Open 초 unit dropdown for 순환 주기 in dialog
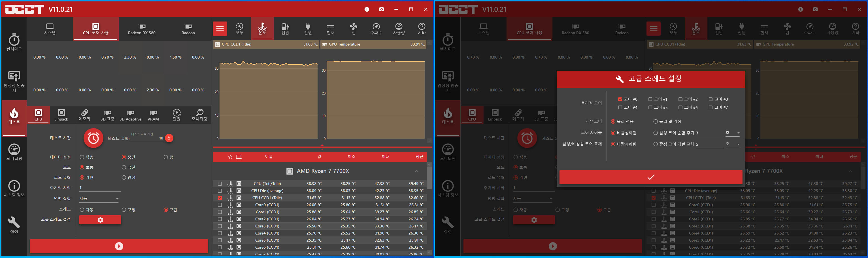This screenshot has width=868, height=258. pyautogui.click(x=733, y=133)
